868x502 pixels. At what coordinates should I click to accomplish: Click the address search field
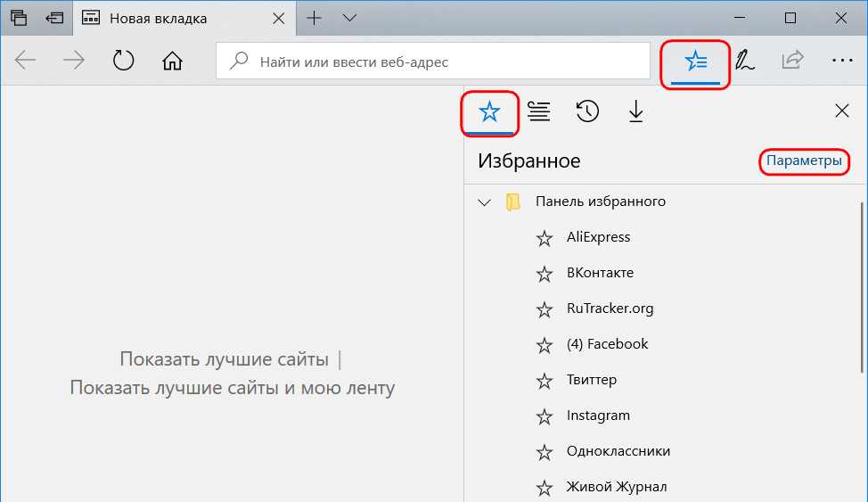446,62
